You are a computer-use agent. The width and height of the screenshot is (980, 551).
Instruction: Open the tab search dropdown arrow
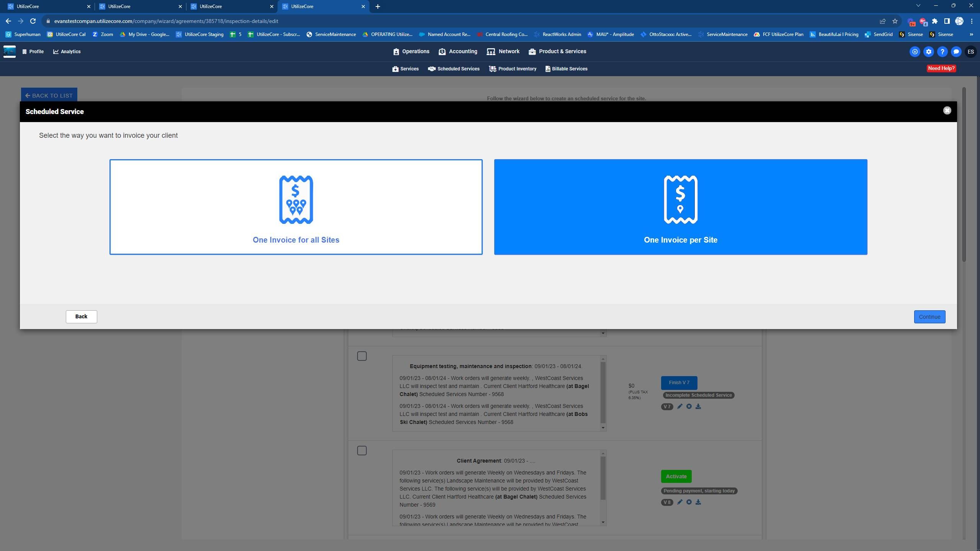coord(918,6)
